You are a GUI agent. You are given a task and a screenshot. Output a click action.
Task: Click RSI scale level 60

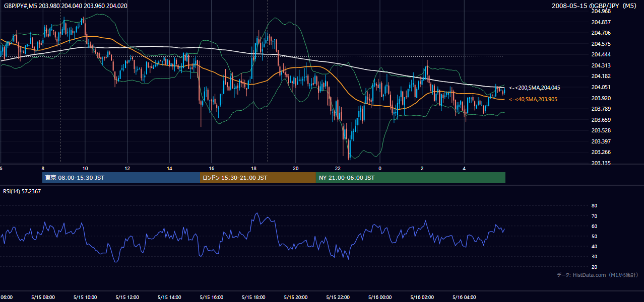click(594, 226)
